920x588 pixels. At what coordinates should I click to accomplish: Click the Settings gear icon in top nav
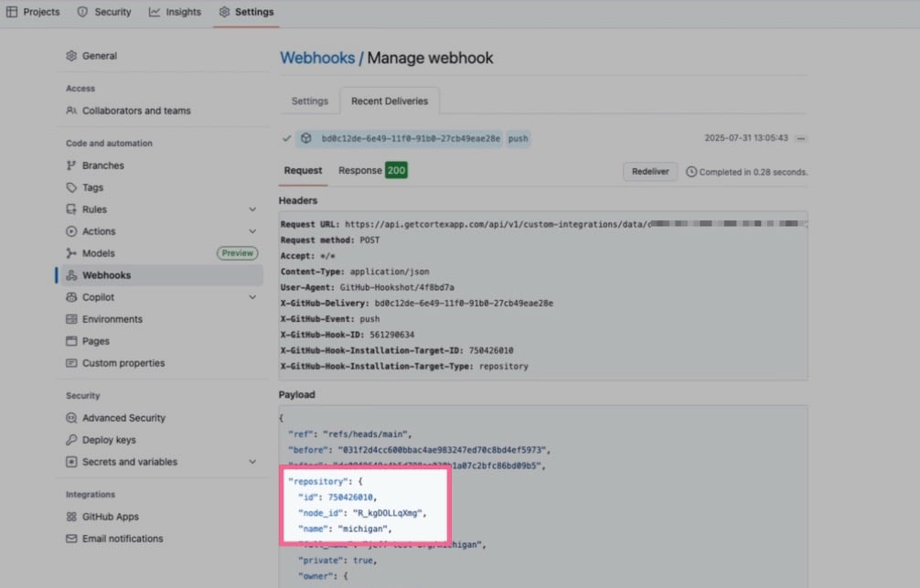click(224, 12)
